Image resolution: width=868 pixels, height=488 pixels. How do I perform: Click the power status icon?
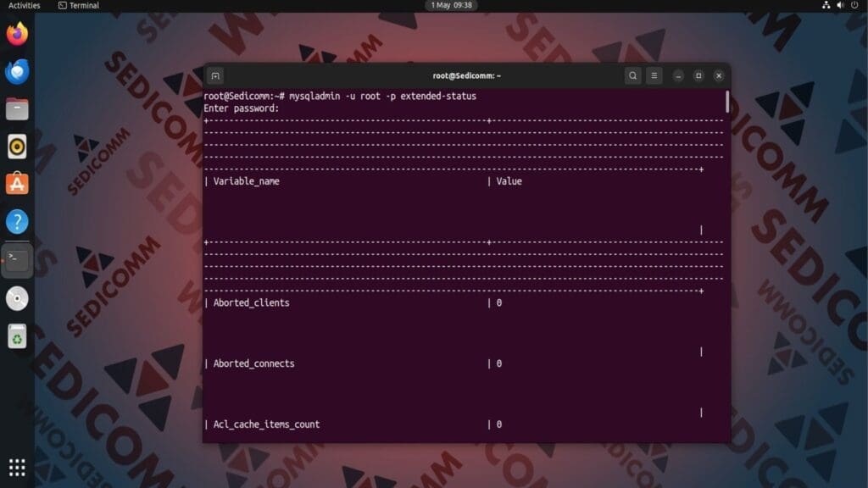(x=853, y=6)
